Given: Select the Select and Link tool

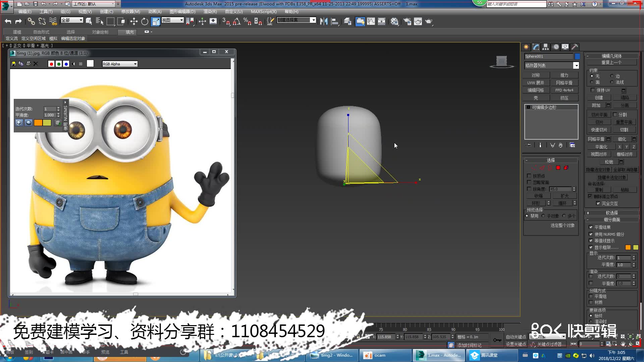Looking at the screenshot, I should pos(31,21).
